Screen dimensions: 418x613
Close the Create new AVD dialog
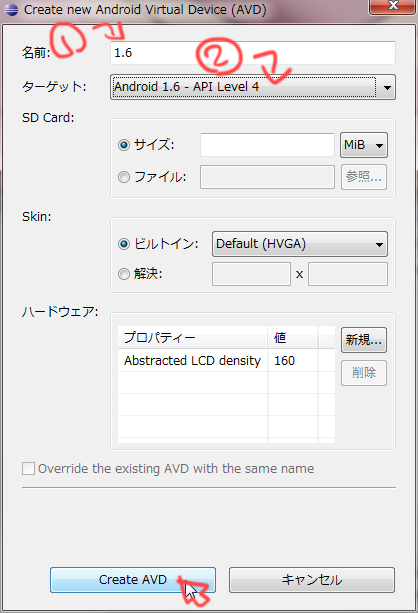392,7
